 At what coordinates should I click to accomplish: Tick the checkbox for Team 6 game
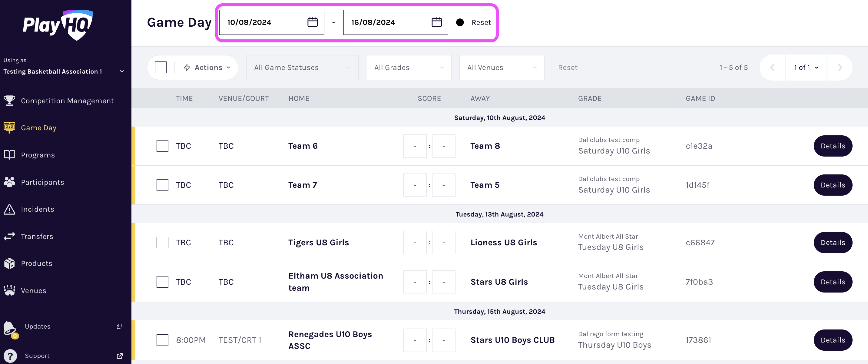tap(162, 146)
